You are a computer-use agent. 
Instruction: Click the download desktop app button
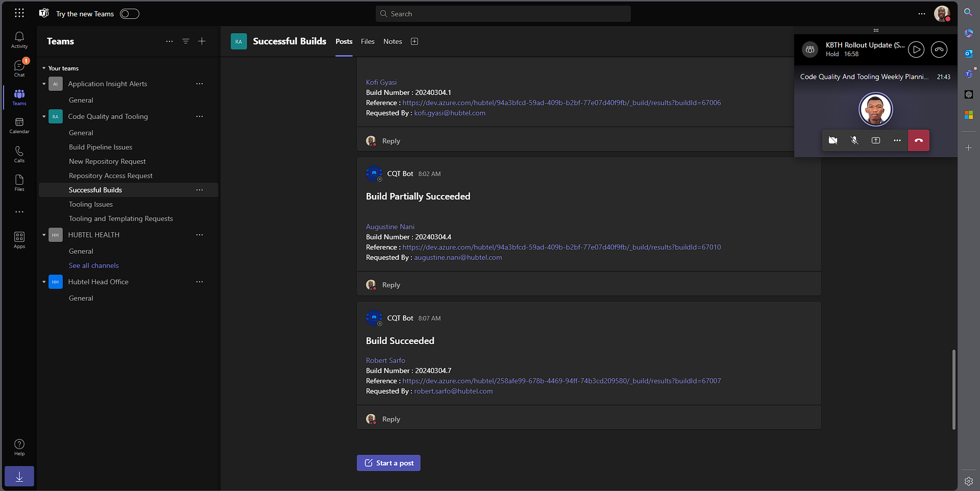tap(19, 476)
